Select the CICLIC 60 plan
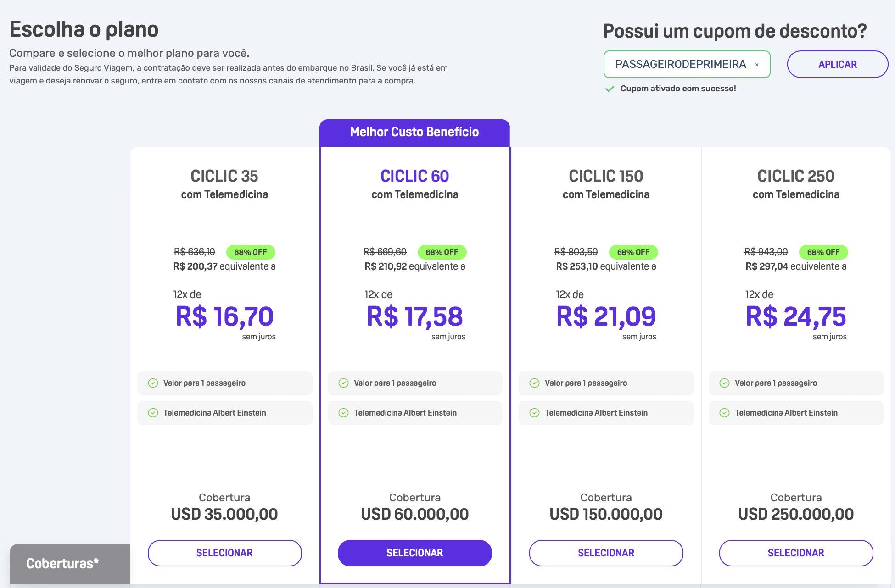 click(415, 553)
